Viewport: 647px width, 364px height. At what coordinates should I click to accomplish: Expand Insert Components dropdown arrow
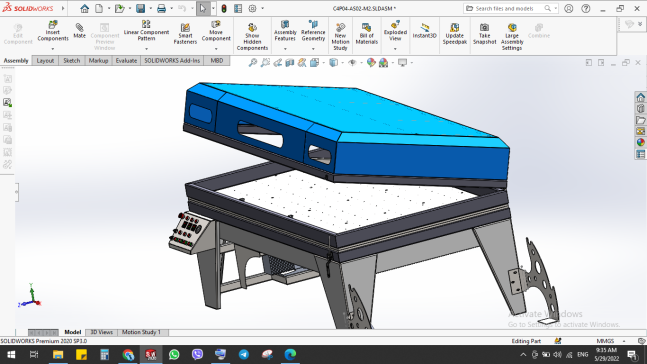tap(53, 49)
